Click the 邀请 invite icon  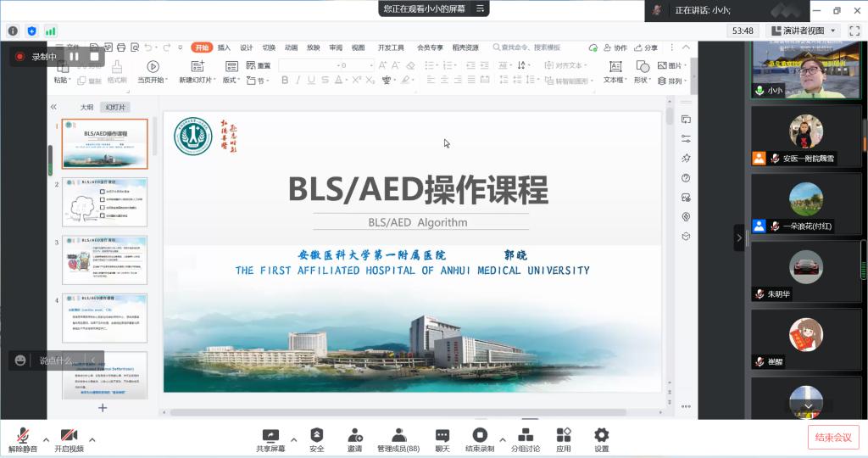(x=354, y=438)
